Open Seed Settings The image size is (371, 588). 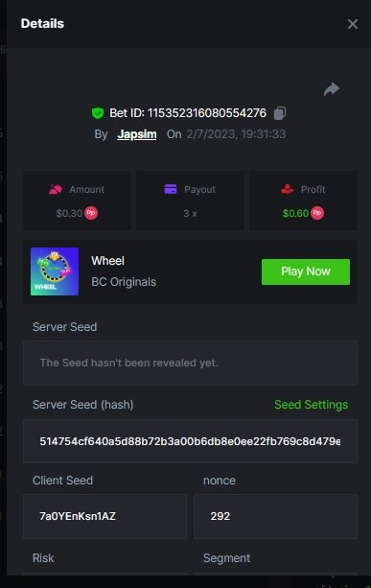pos(311,405)
